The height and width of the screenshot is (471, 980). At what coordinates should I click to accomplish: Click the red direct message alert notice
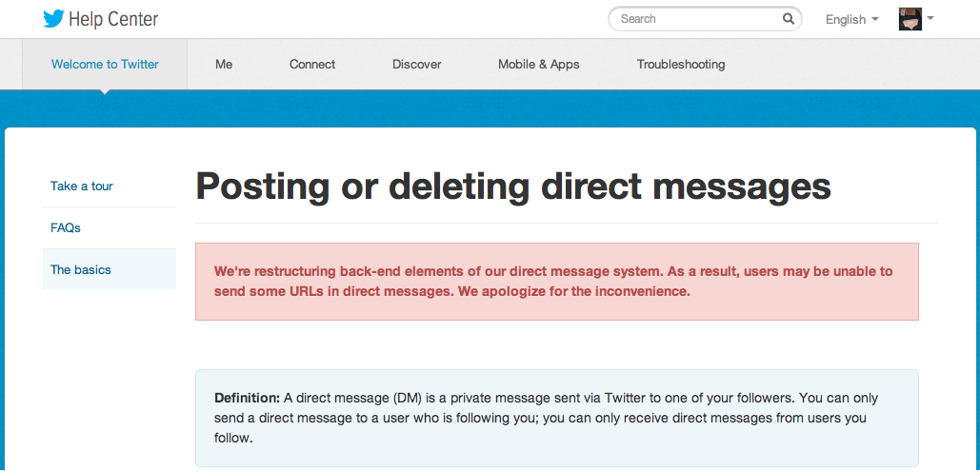(557, 282)
